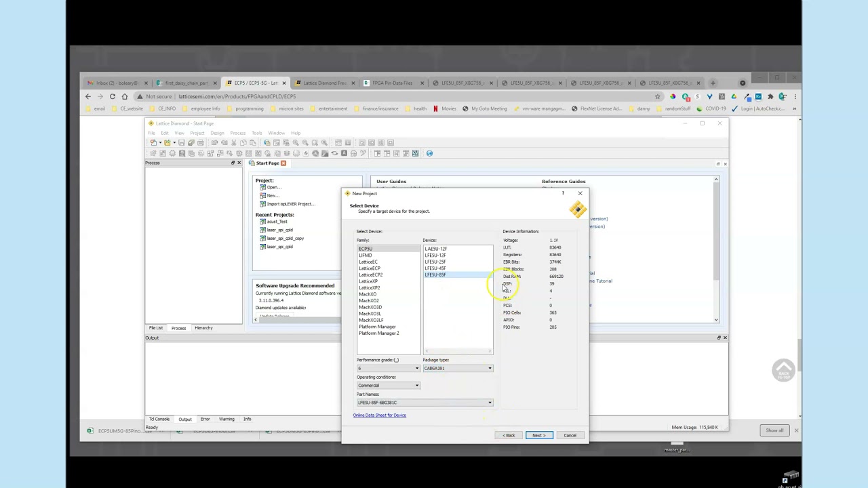The image size is (868, 488).
Task: Click the Paste toolbar icon
Action: [253, 142]
